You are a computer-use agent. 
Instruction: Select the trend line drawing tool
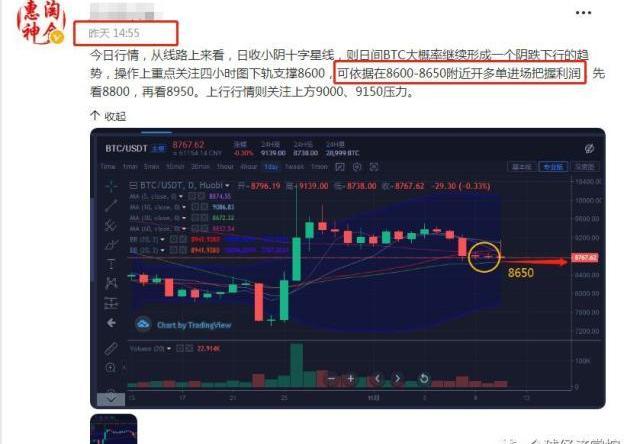111,206
